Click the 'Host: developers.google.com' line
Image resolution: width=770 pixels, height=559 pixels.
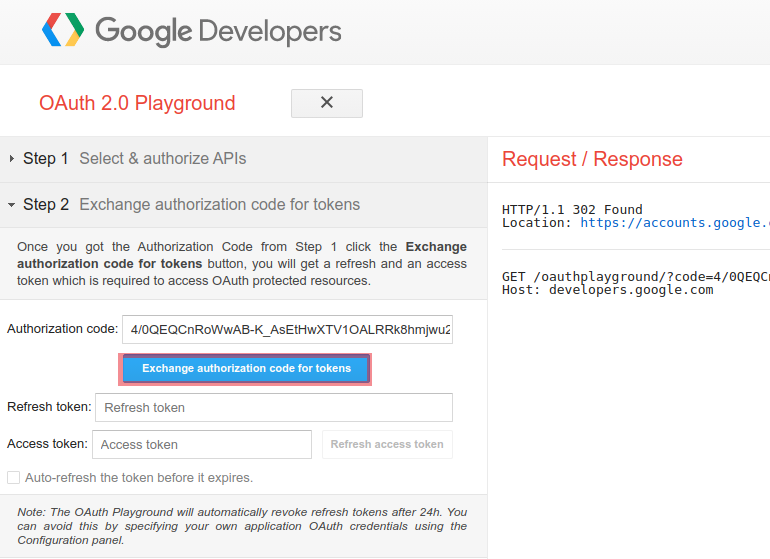(607, 290)
